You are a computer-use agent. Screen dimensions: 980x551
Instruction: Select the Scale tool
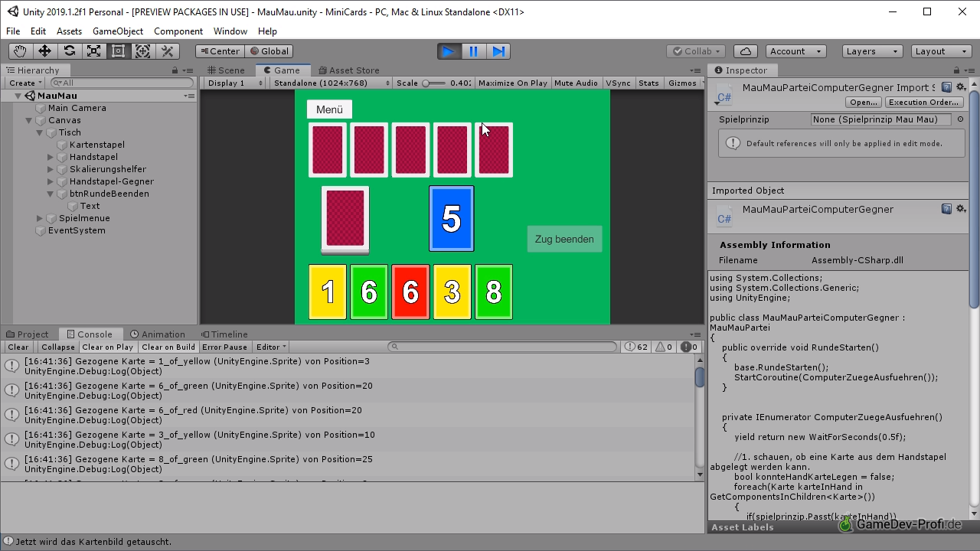pos(93,51)
